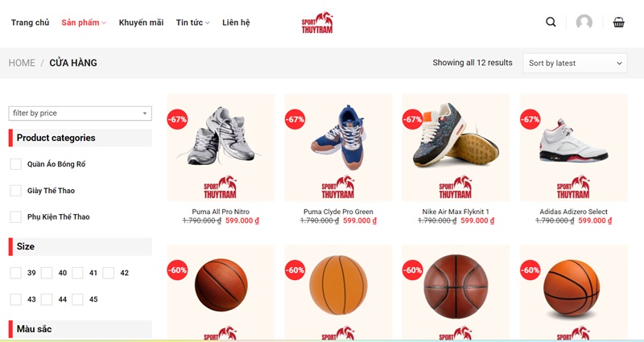Check the Quần Áo Bóng Rổ category
The image size is (644, 342).
[x=15, y=164]
